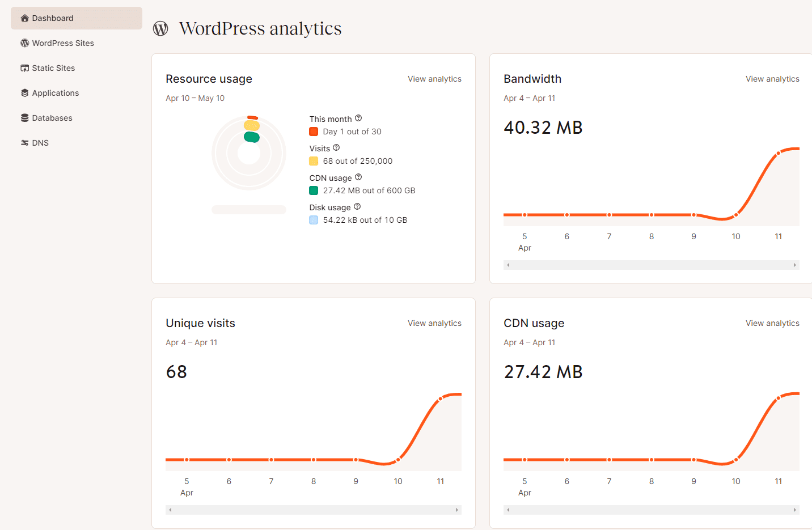Open the WordPress Sites menu item

(x=63, y=43)
